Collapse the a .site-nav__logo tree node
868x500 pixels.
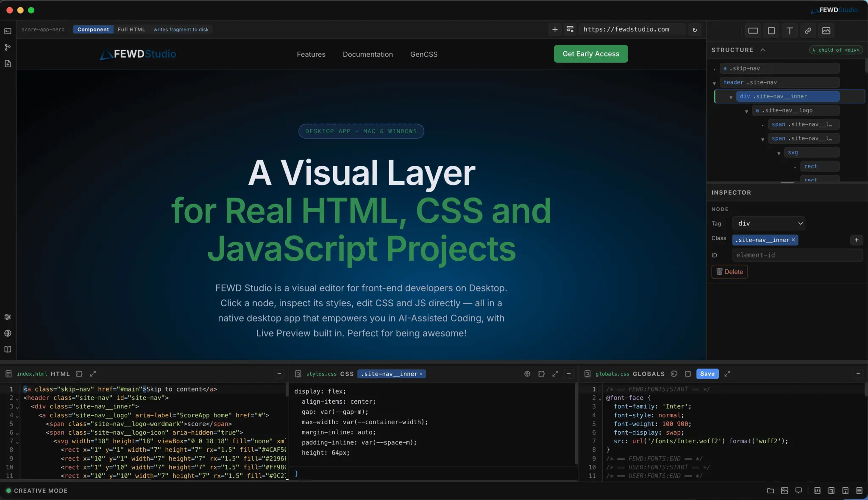(747, 111)
